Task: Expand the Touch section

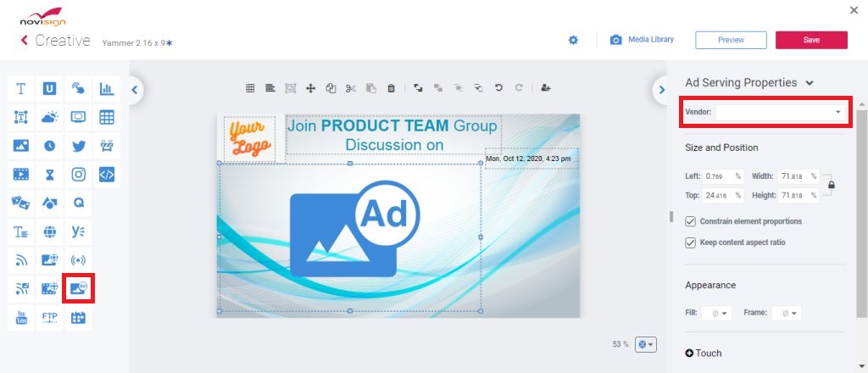Action: (x=704, y=353)
